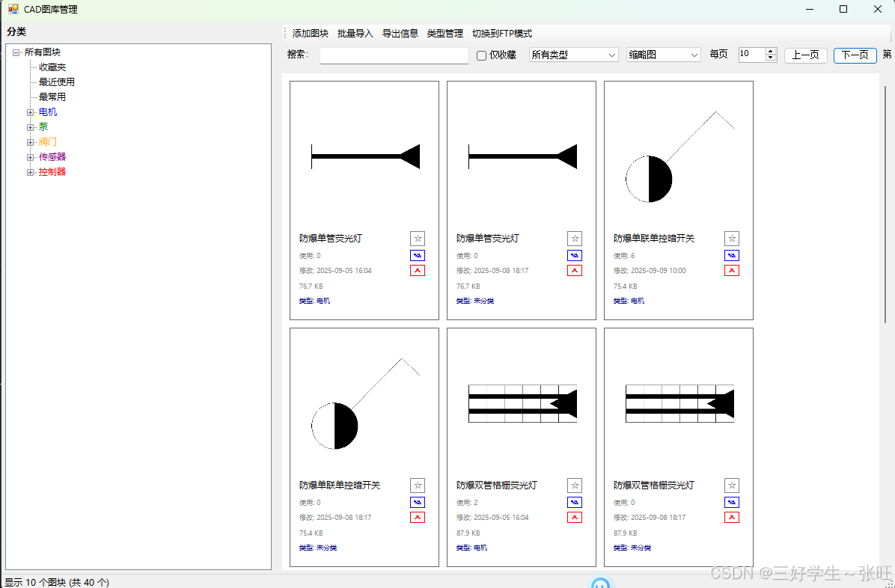Open 添加图块 in the toolbar
The width and height of the screenshot is (895, 588).
(311, 34)
